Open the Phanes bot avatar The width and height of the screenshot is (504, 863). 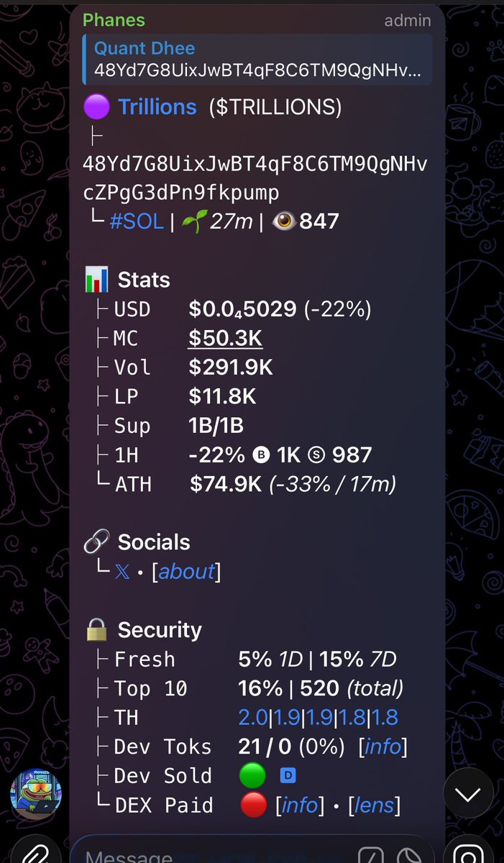(x=35, y=795)
